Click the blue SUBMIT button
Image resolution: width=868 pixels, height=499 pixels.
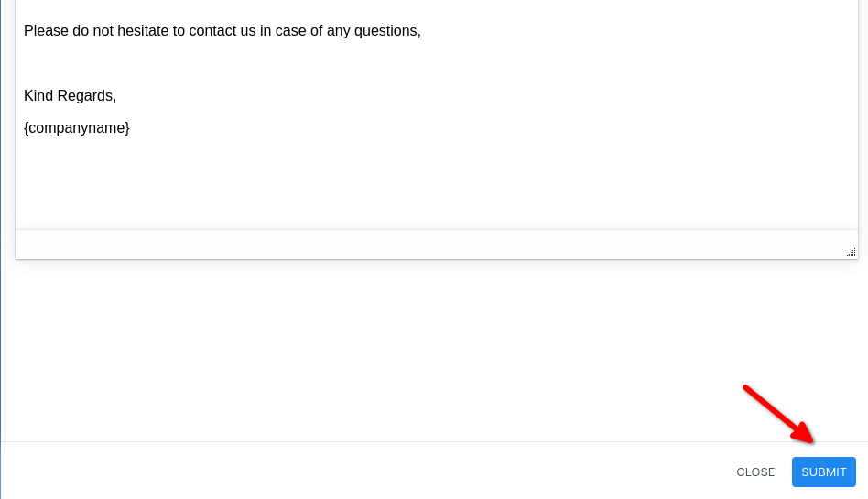(823, 472)
